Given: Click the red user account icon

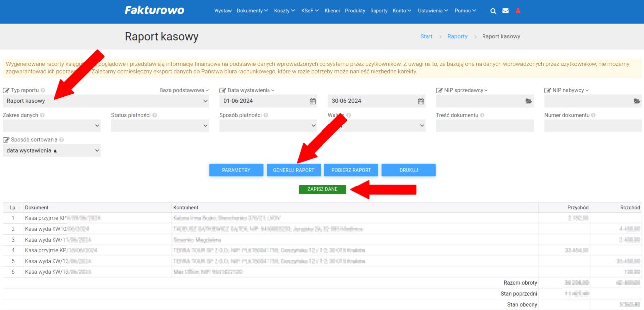Looking at the screenshot, I should pyautogui.click(x=518, y=11).
